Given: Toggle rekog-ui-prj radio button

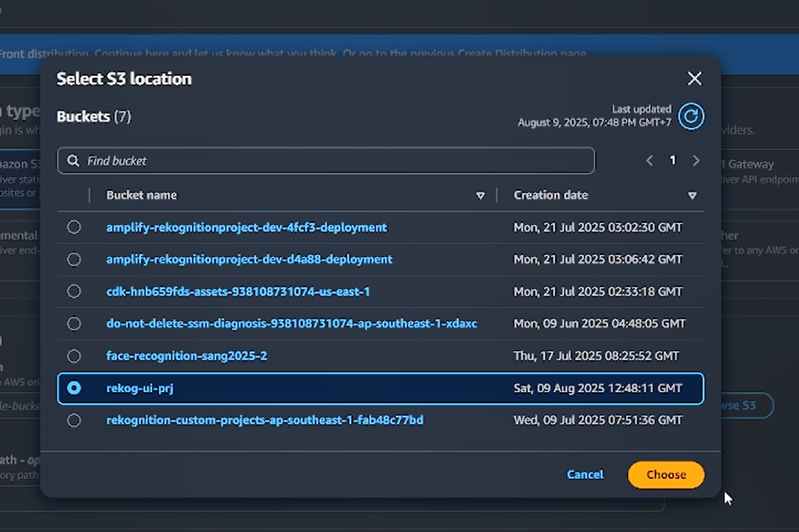Looking at the screenshot, I should tap(74, 388).
